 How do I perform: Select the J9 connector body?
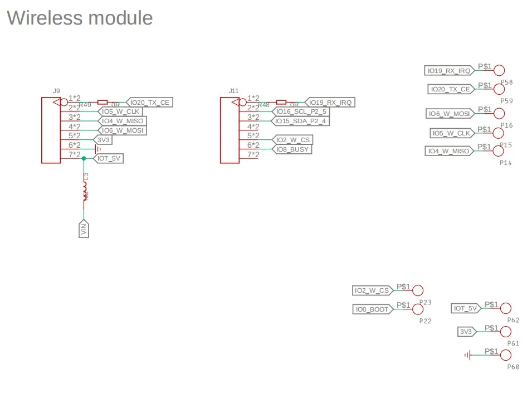click(x=51, y=130)
